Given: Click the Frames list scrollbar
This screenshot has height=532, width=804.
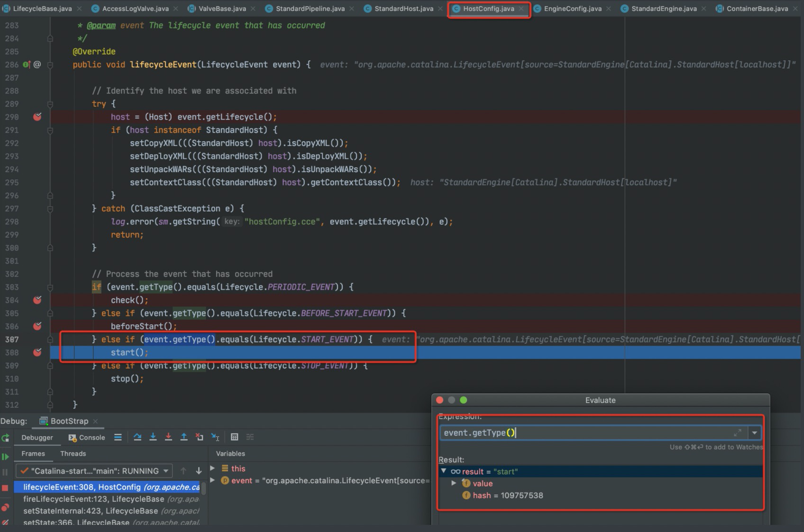Looking at the screenshot, I should click(203, 488).
